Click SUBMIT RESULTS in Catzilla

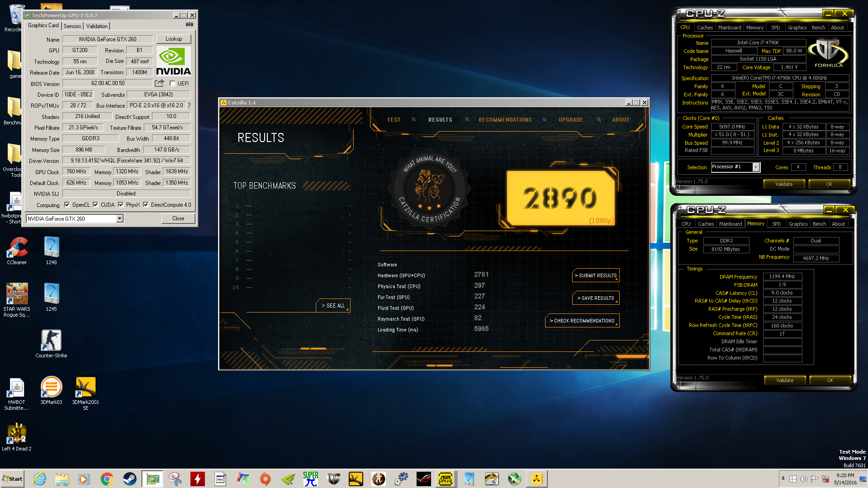click(x=596, y=275)
